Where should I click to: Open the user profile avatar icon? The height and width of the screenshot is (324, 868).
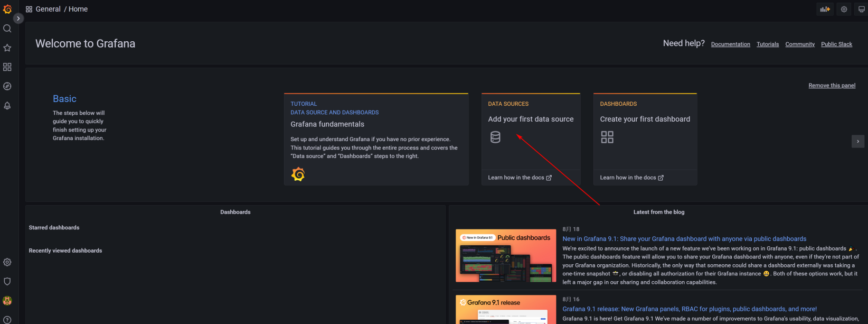tap(7, 301)
